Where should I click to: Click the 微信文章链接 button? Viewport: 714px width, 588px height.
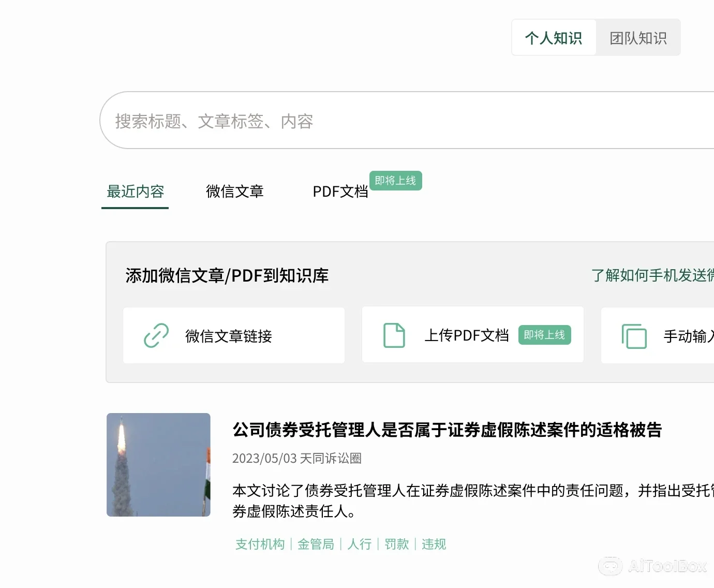[234, 336]
